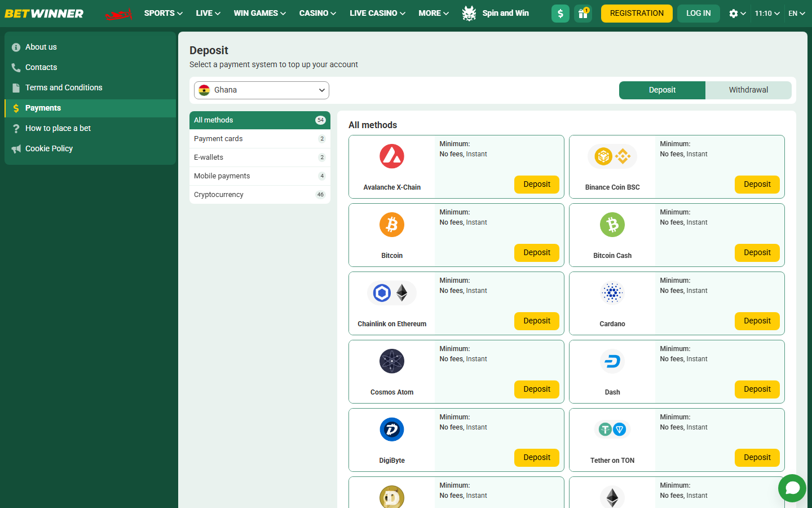Open the gift bonuses icon
Screen dimensions: 812x508
[583, 14]
